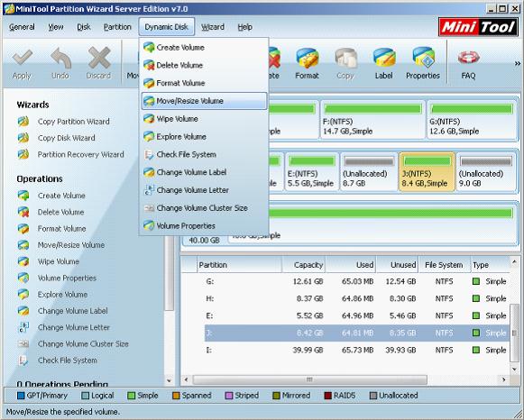Select the 9.0 GB Unallocated block
The image size is (524, 420).
tap(486, 171)
